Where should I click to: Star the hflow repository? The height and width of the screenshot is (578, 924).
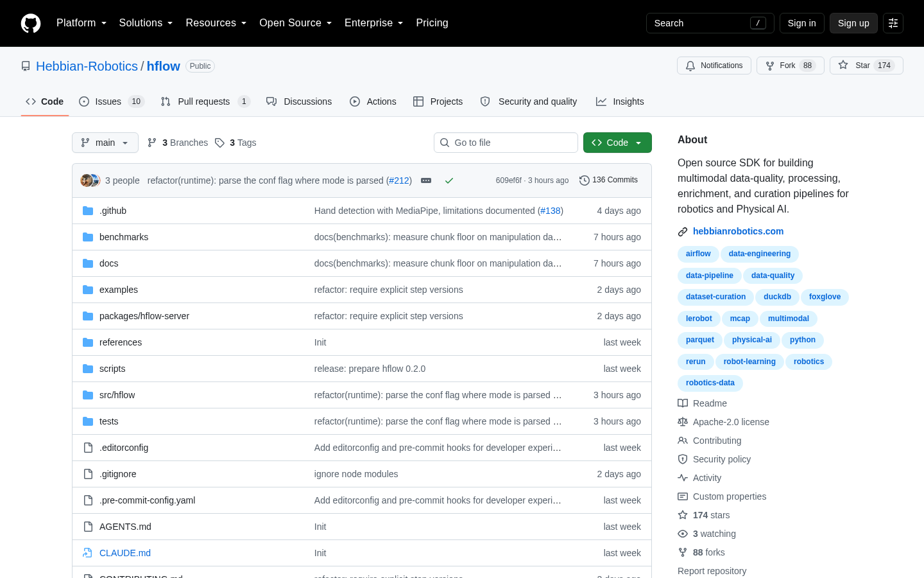(x=866, y=66)
